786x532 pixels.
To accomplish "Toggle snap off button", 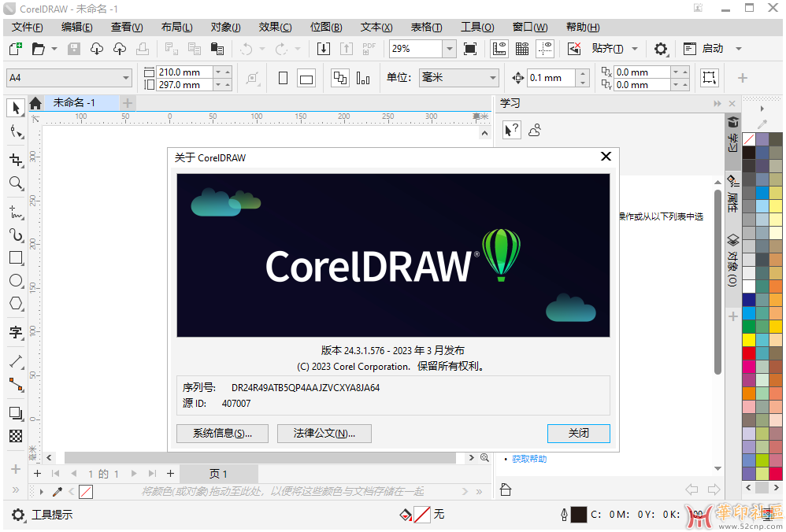I will point(574,49).
